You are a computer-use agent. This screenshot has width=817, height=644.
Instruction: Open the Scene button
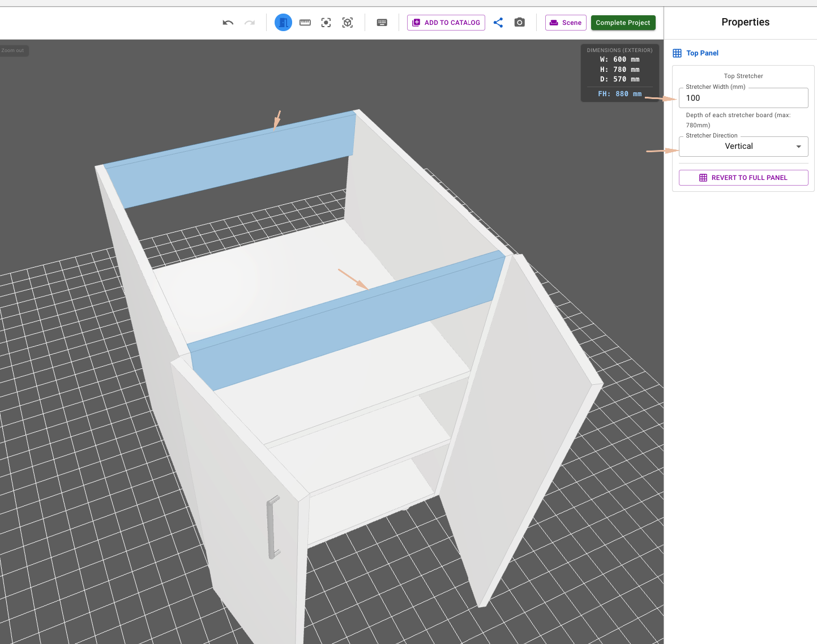point(566,23)
